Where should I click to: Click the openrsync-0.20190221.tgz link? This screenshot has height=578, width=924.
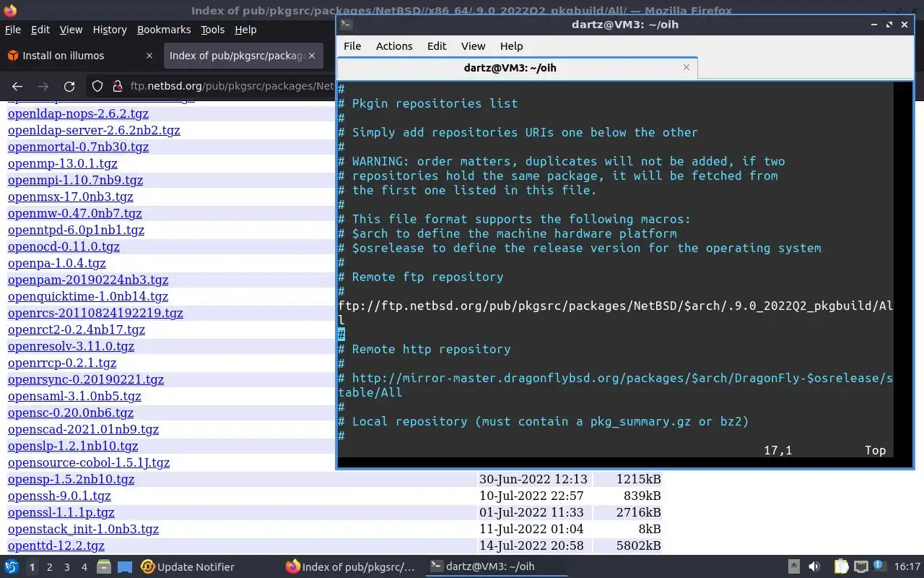[86, 379]
